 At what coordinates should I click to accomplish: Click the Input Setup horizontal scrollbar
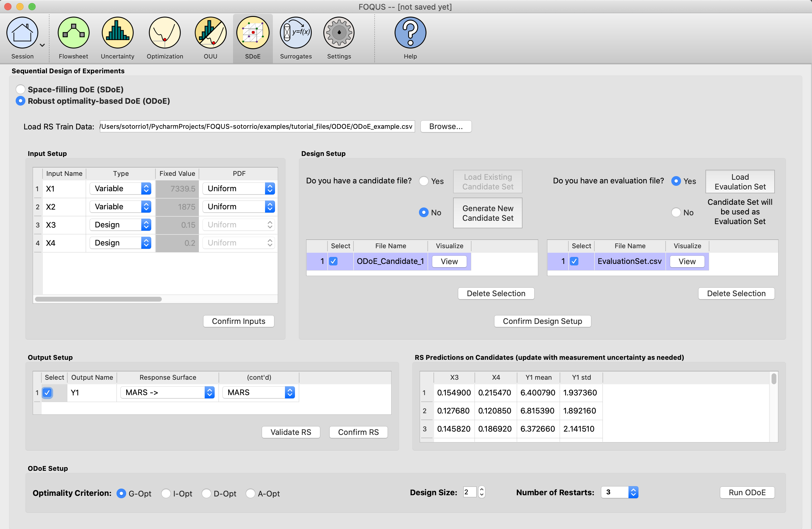point(98,299)
